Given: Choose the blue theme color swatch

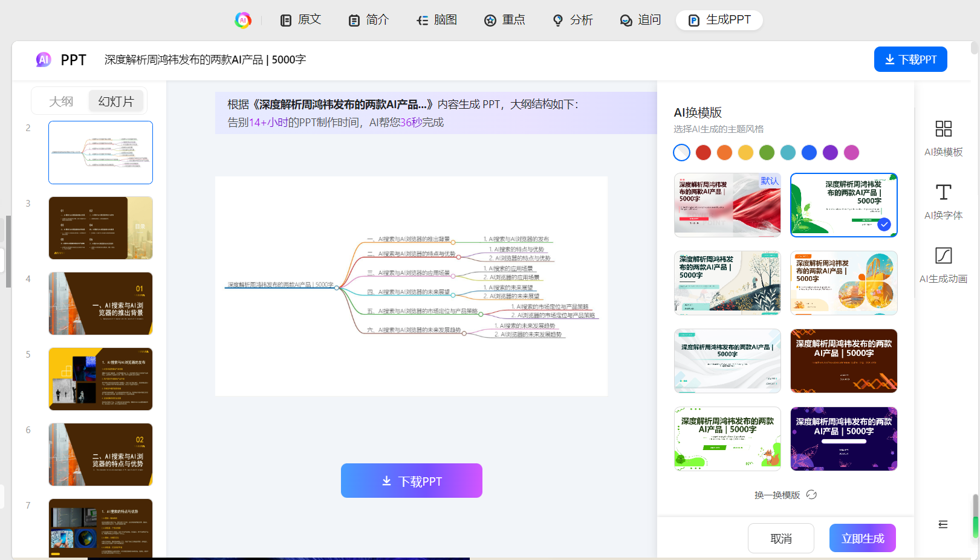Looking at the screenshot, I should (809, 153).
